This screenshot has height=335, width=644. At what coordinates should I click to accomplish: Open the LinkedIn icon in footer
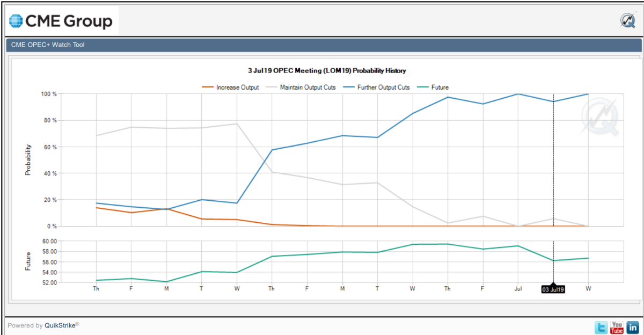tap(633, 326)
